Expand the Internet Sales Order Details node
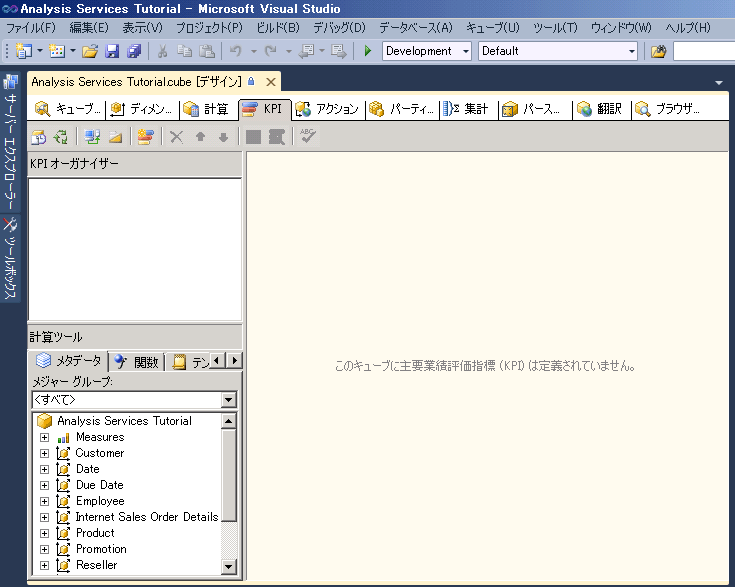735x587 pixels. pyautogui.click(x=45, y=517)
